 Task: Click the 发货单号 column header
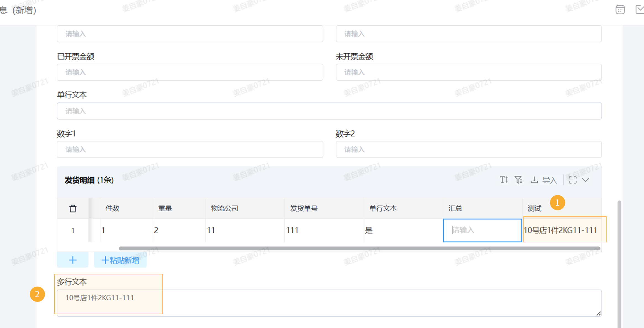coord(324,208)
